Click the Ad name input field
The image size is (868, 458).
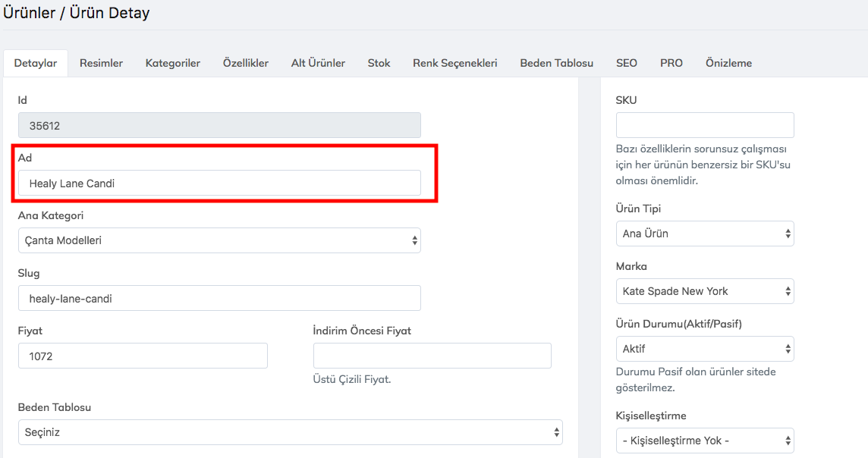(219, 183)
